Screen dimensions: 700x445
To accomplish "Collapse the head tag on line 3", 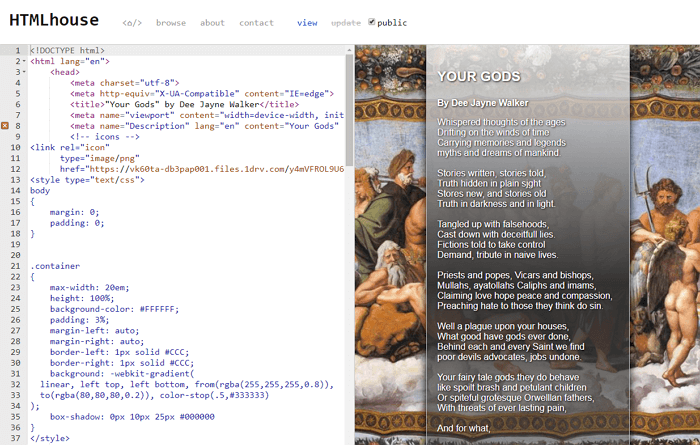I will 24,72.
